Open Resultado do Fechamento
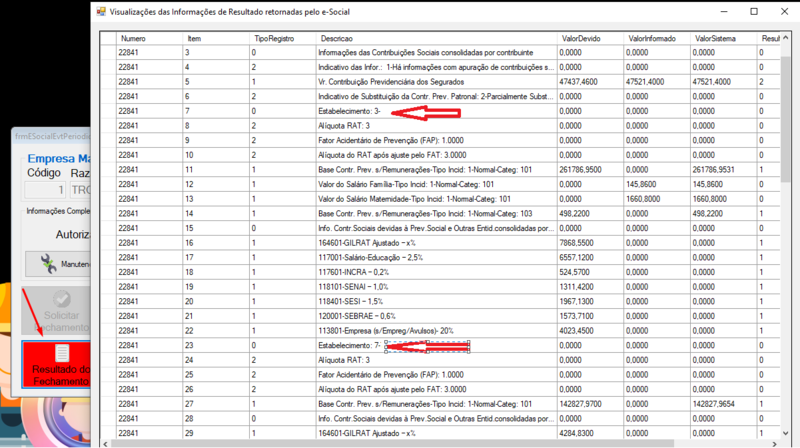The width and height of the screenshot is (800, 448). [56, 364]
